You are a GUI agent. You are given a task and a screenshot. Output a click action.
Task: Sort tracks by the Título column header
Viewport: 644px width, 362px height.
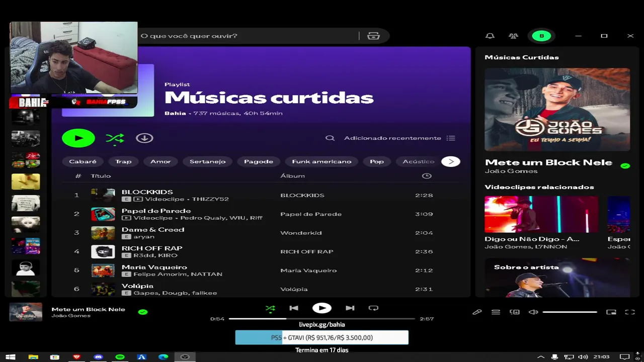101,176
